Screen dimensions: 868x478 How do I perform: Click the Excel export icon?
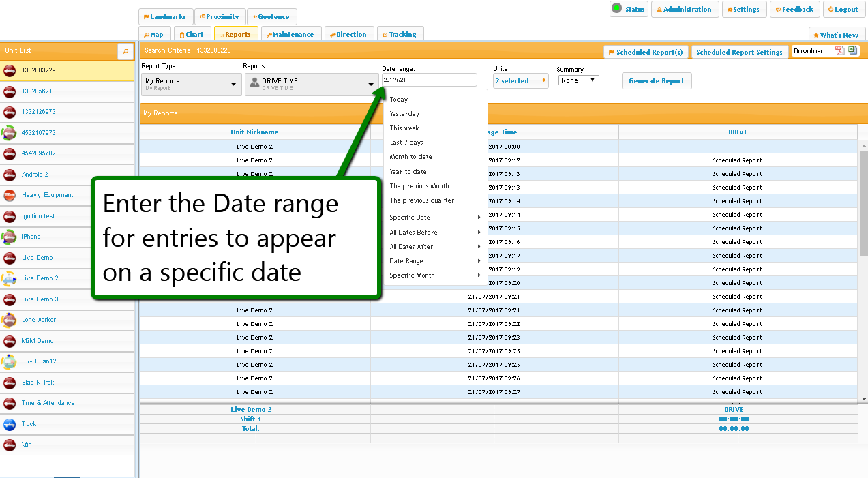coord(852,51)
